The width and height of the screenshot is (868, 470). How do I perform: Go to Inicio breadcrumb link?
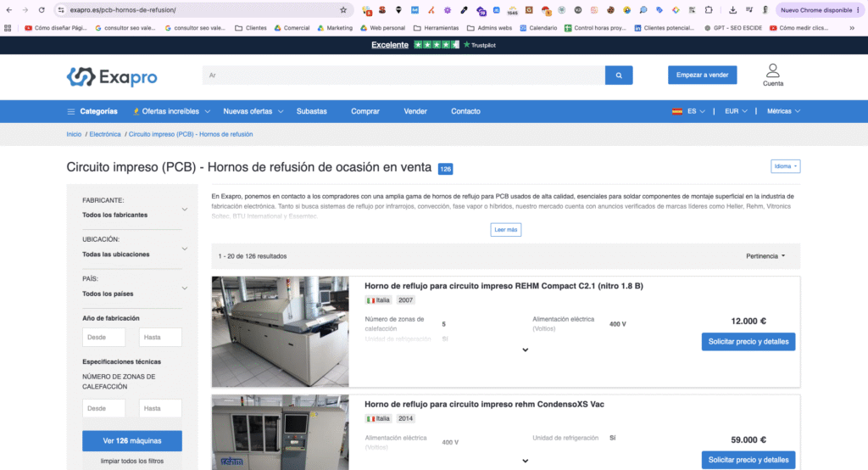[x=74, y=134]
